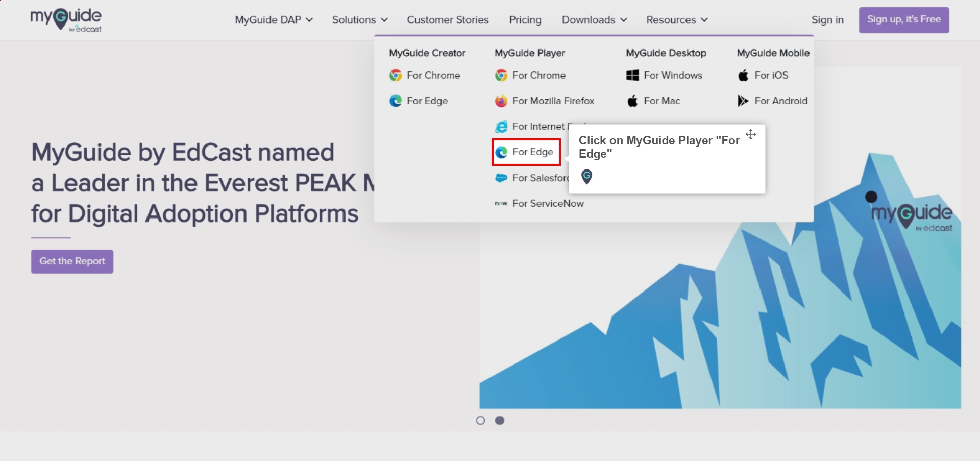Click Chrome icon under MyGuide Creator
980x461 pixels.
tap(396, 76)
